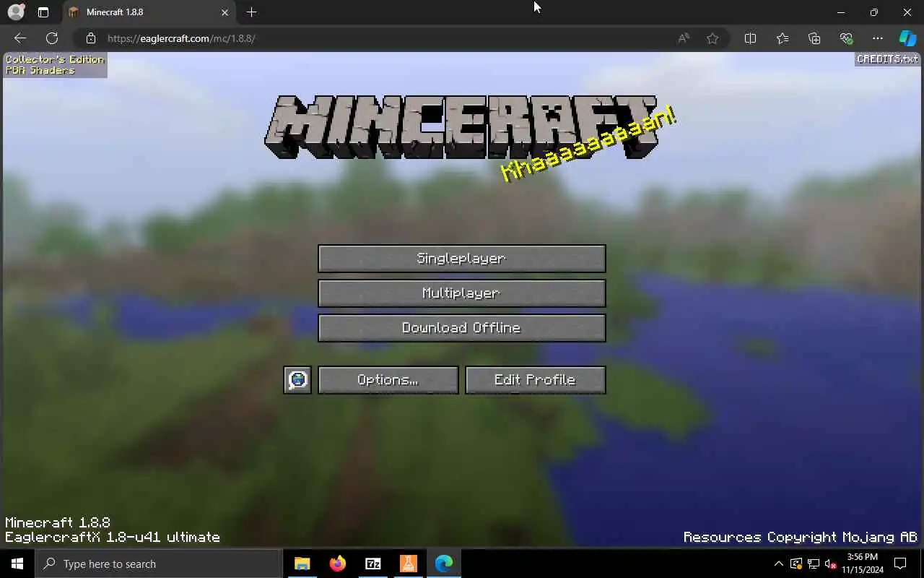Click the taskbar search box

pos(159,564)
